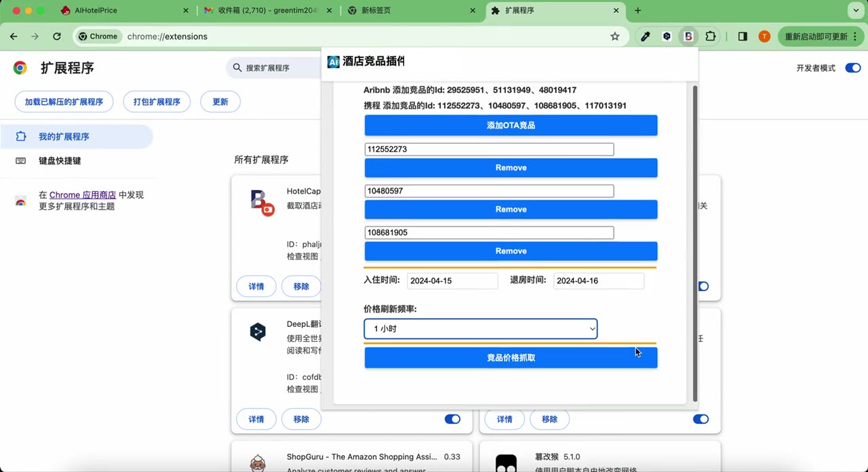
Task: Switch to the 新标签页 tab
Action: [411, 11]
